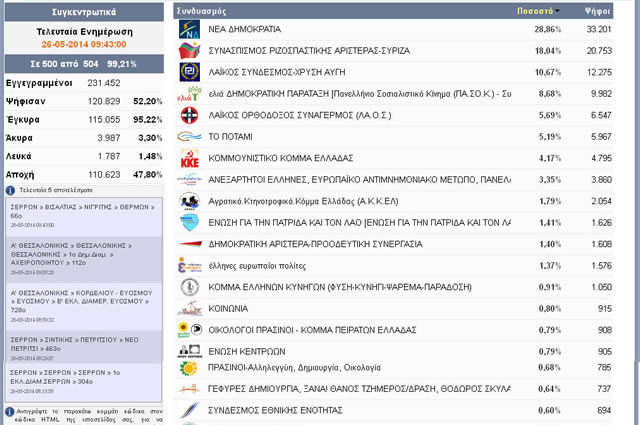Click the ΧΡΥΣΗ ΑΥΓΗ meander logo
This screenshot has width=640, height=425.
tap(189, 73)
